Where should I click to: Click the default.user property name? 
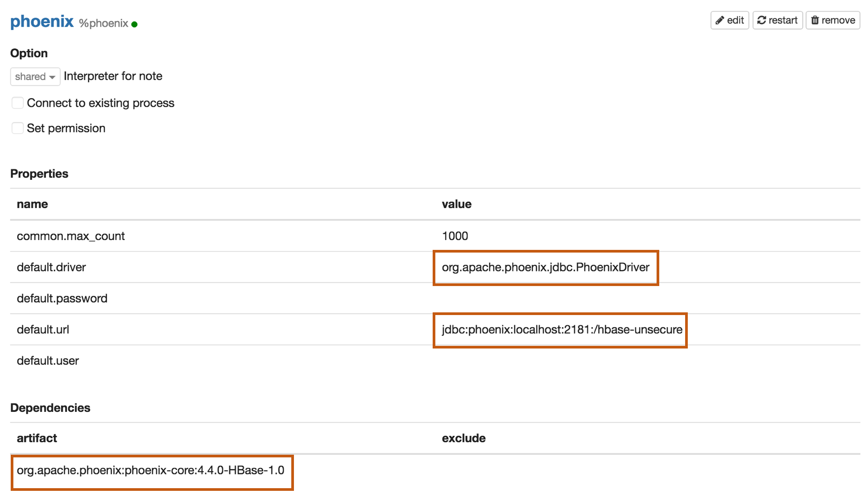48,361
